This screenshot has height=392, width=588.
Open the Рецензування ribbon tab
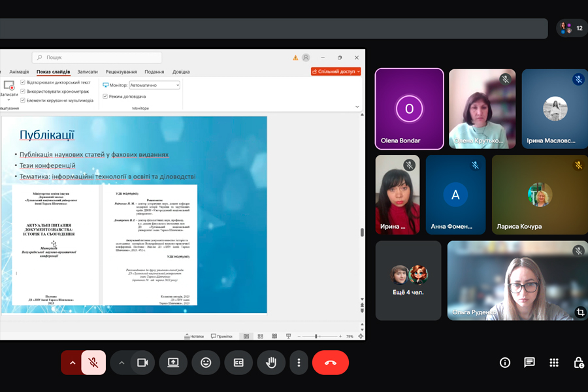tap(121, 72)
